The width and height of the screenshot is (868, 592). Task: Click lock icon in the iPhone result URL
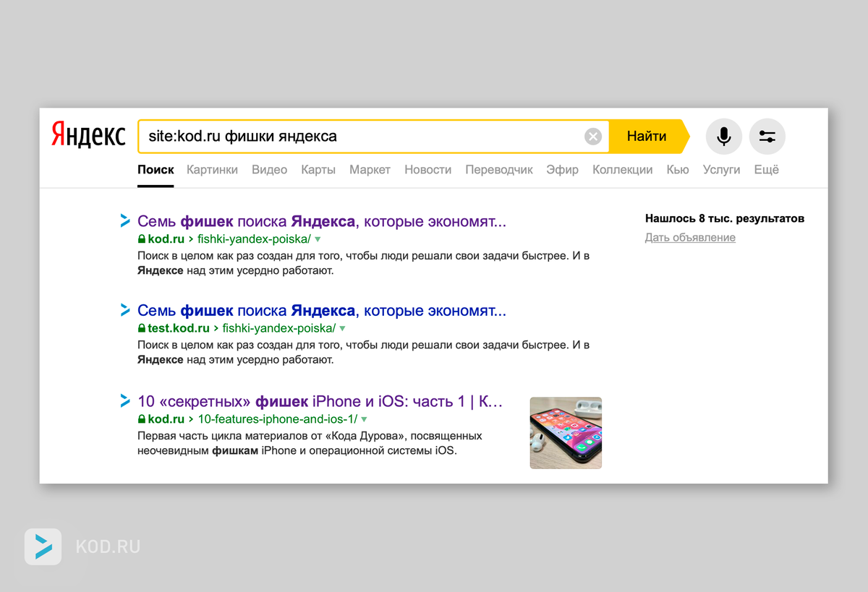tap(142, 419)
